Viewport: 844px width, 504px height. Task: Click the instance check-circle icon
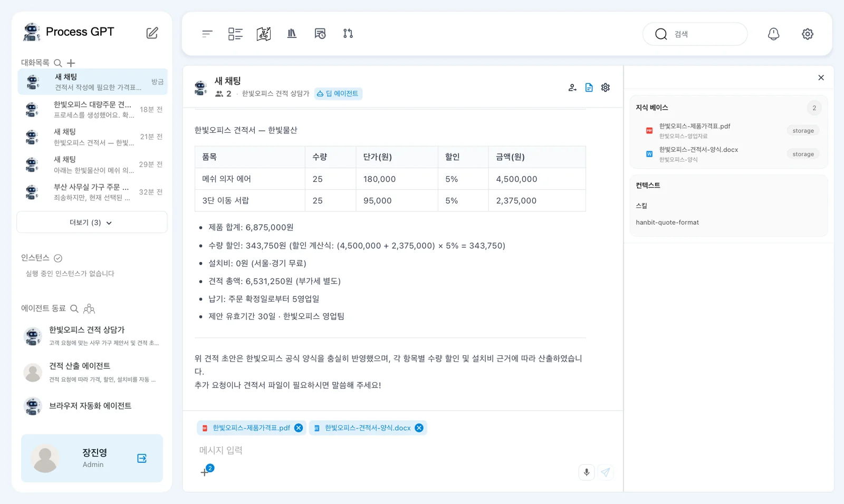click(x=58, y=258)
